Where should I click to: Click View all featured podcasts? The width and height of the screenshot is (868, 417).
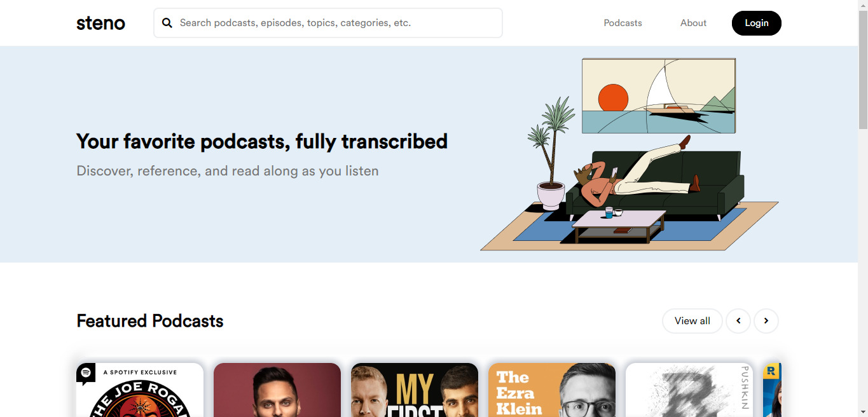[x=692, y=321]
